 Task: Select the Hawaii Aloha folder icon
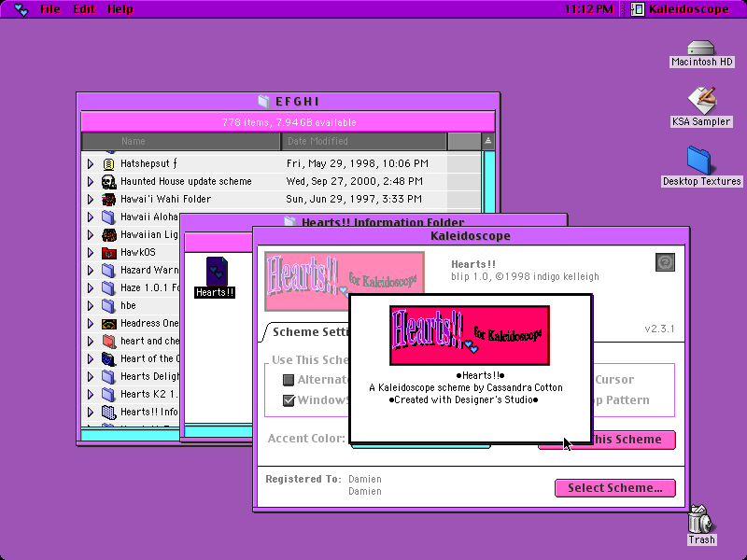tap(108, 217)
